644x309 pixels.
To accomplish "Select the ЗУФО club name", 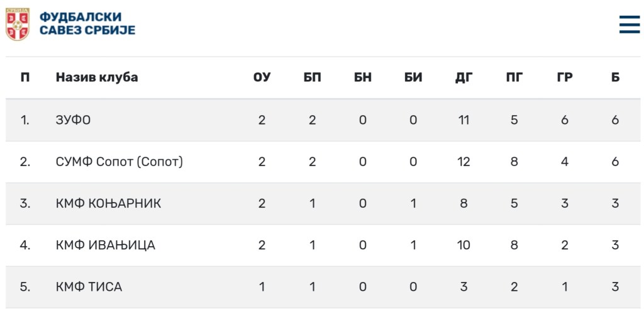I will point(73,120).
